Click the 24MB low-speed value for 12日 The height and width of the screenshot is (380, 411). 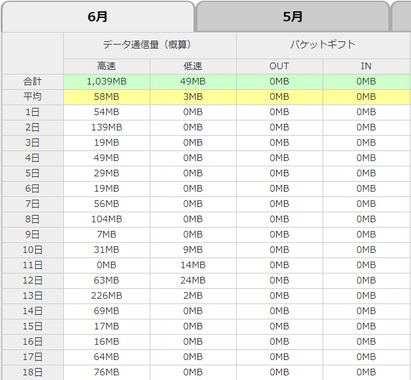click(193, 281)
